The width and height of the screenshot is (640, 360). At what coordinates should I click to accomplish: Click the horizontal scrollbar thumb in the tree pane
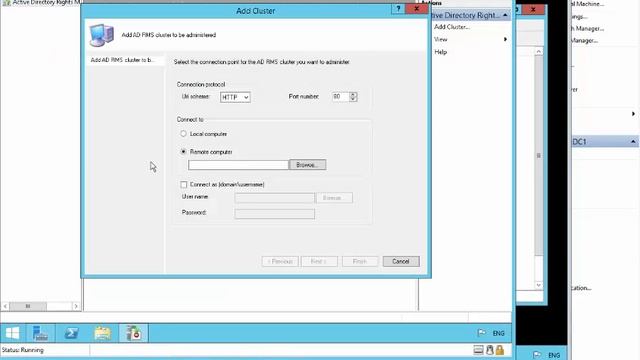28,306
